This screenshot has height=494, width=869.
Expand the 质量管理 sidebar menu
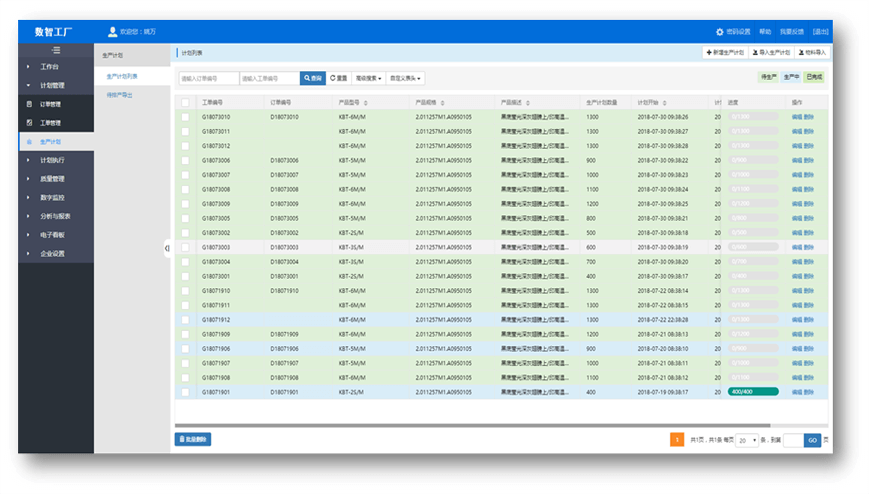click(55, 179)
